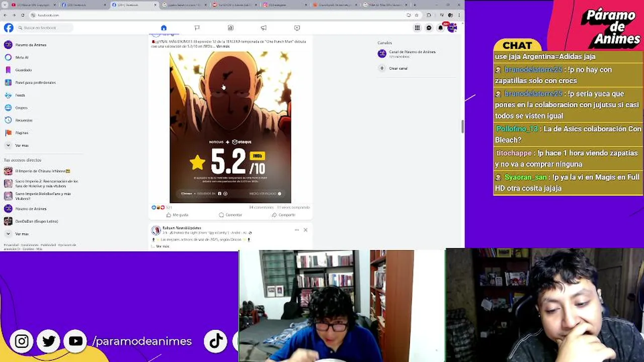Open the account profile avatar menu

coord(452,28)
